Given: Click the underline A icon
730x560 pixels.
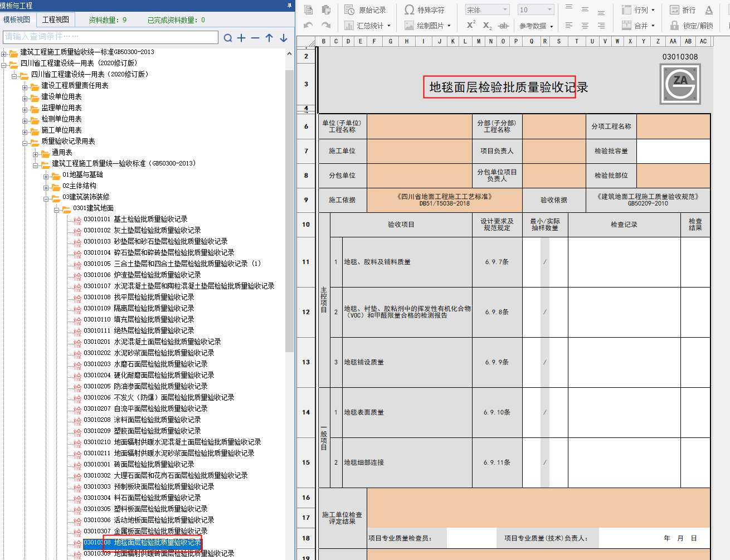Looking at the screenshot, I should pos(709,10).
